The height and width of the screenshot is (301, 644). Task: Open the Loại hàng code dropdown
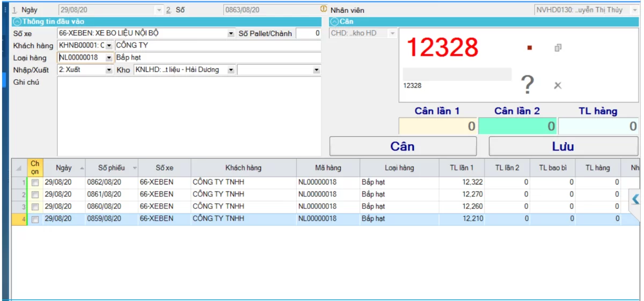(109, 57)
